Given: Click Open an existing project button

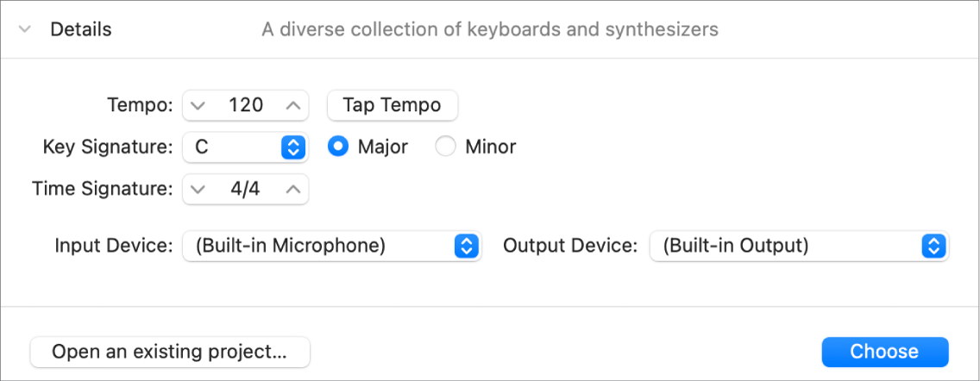Looking at the screenshot, I should point(169,352).
